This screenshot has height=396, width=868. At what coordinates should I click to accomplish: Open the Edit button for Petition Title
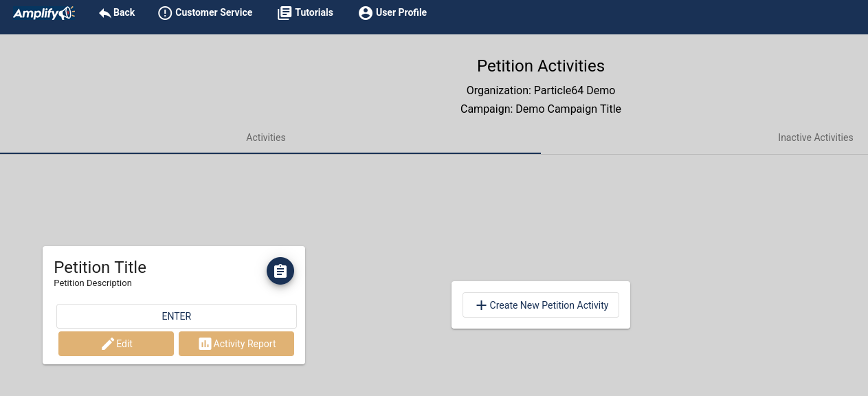point(116,343)
